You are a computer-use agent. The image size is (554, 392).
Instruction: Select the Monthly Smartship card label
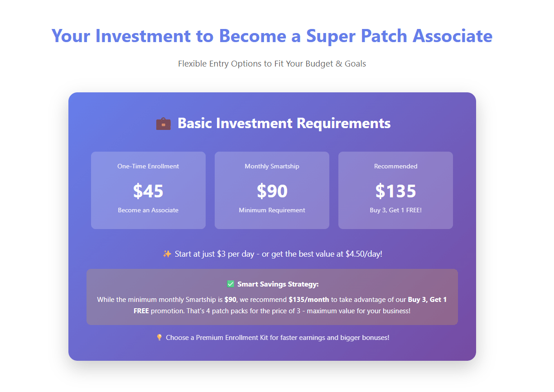pos(272,166)
